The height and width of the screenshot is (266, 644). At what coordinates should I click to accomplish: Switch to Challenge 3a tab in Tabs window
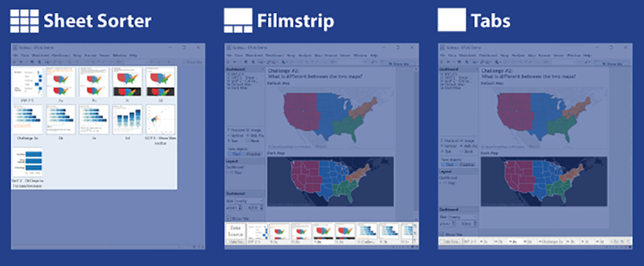coord(551,242)
